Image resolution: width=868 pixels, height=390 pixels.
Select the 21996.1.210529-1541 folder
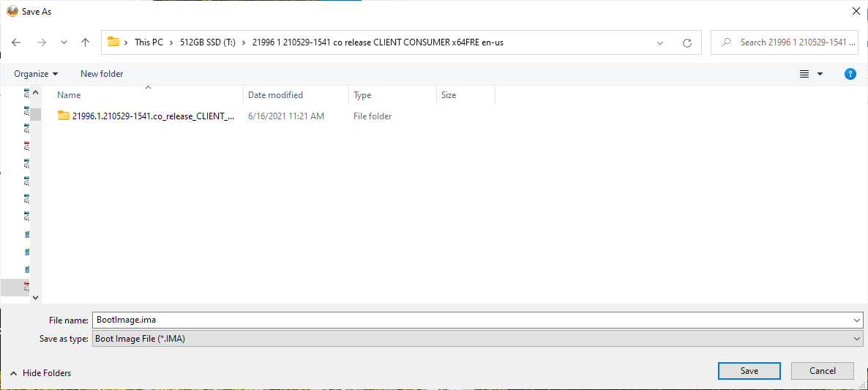coord(153,116)
